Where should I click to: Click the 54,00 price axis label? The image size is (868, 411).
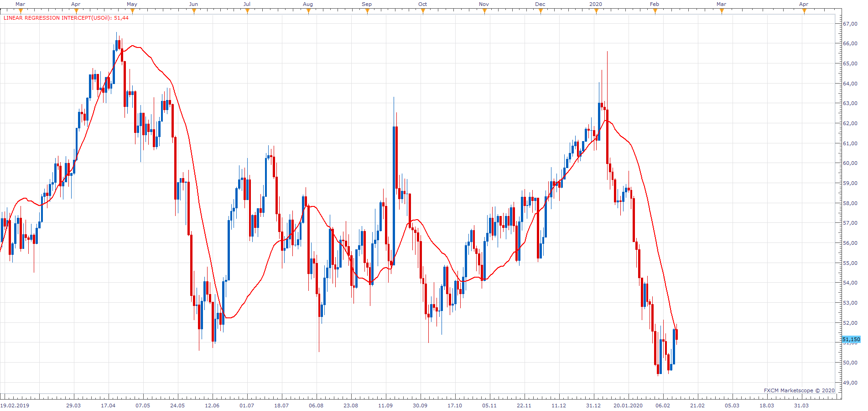(850, 283)
